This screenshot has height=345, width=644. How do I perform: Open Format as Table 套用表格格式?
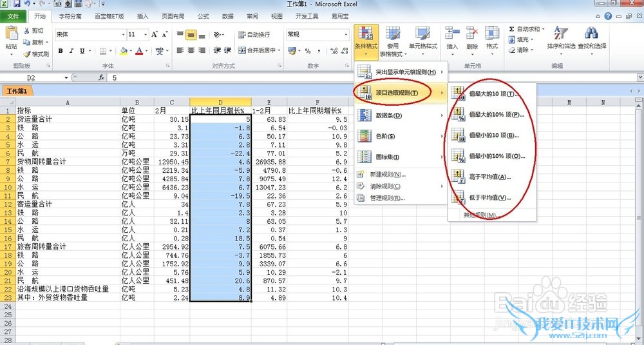[x=393, y=43]
